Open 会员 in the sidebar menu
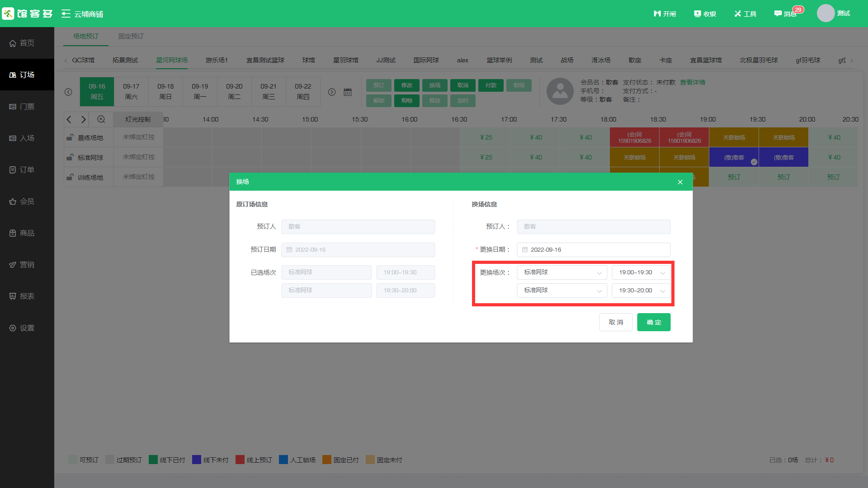 tap(27, 202)
